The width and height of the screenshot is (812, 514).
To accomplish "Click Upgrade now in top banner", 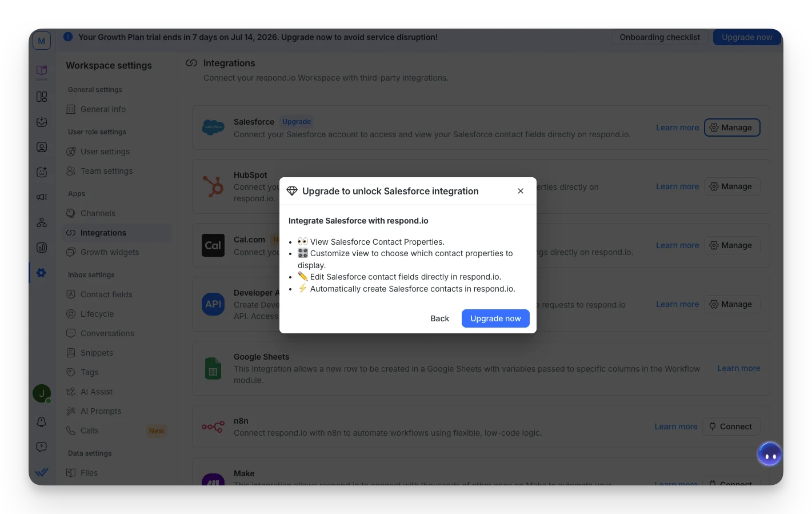I will coord(747,37).
